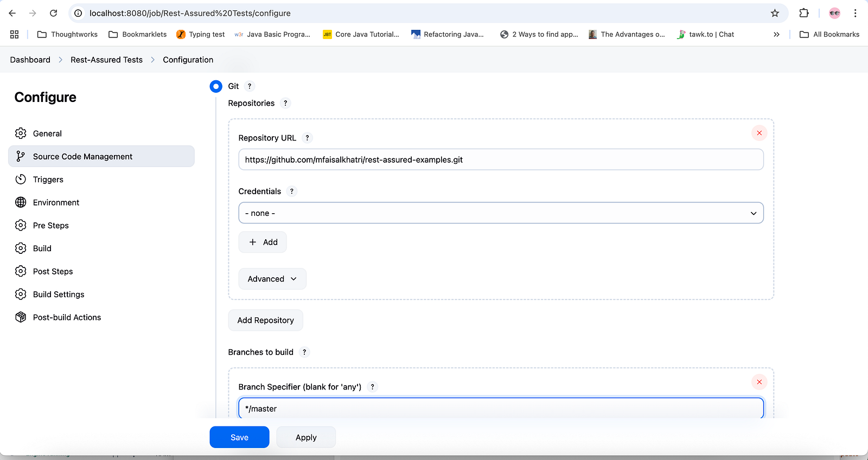Apply the configuration changes
This screenshot has height=460, width=868.
coord(306,437)
